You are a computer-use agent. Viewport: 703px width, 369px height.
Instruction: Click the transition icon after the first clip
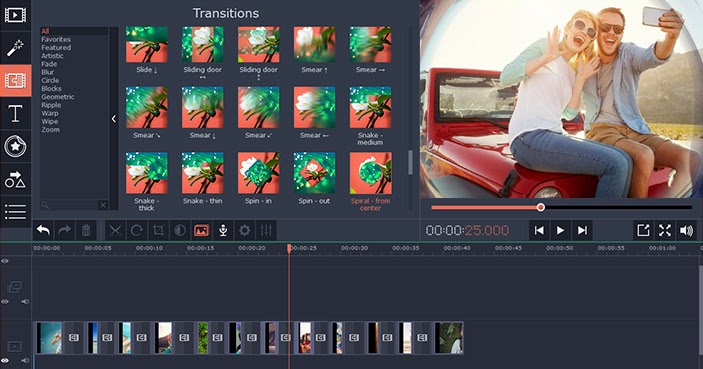coord(74,338)
